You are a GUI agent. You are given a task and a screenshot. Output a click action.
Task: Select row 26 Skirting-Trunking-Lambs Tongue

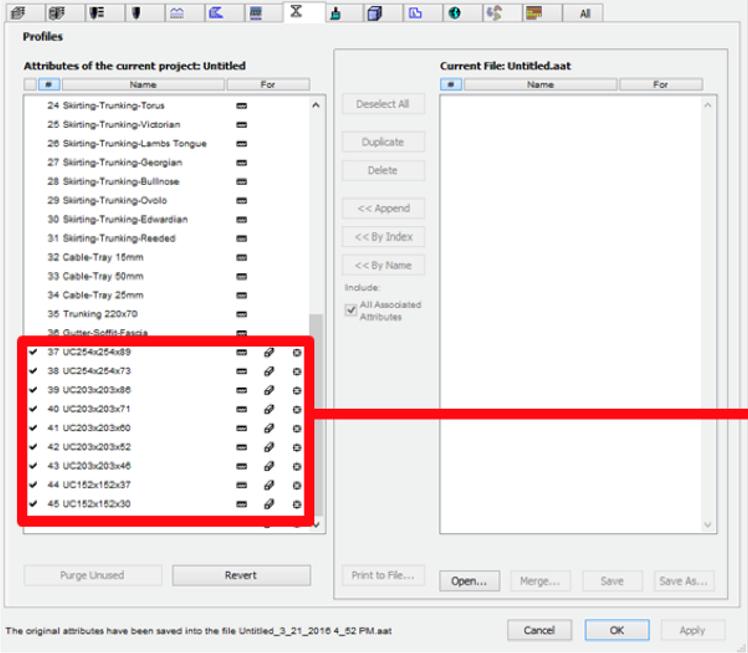[x=167, y=144]
